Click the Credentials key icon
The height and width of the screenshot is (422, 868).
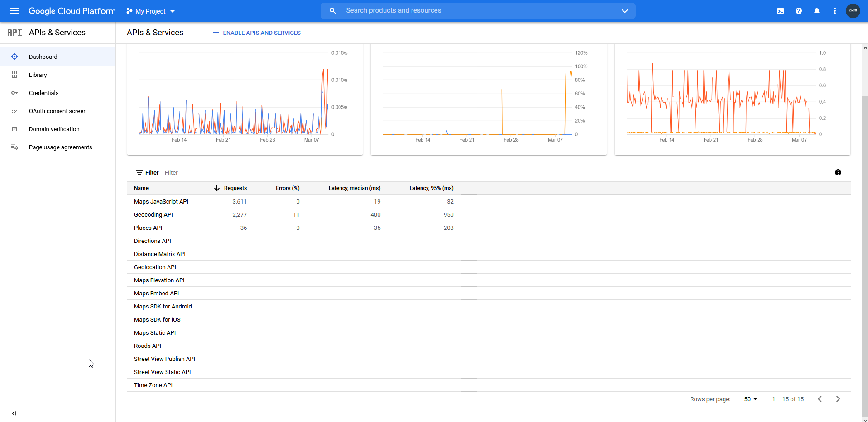click(x=14, y=93)
